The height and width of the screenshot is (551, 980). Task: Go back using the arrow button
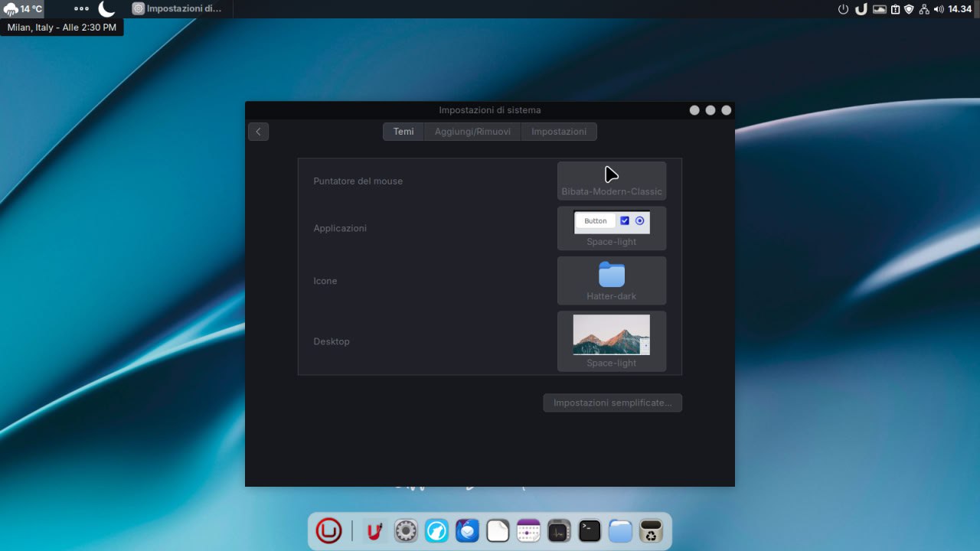258,132
